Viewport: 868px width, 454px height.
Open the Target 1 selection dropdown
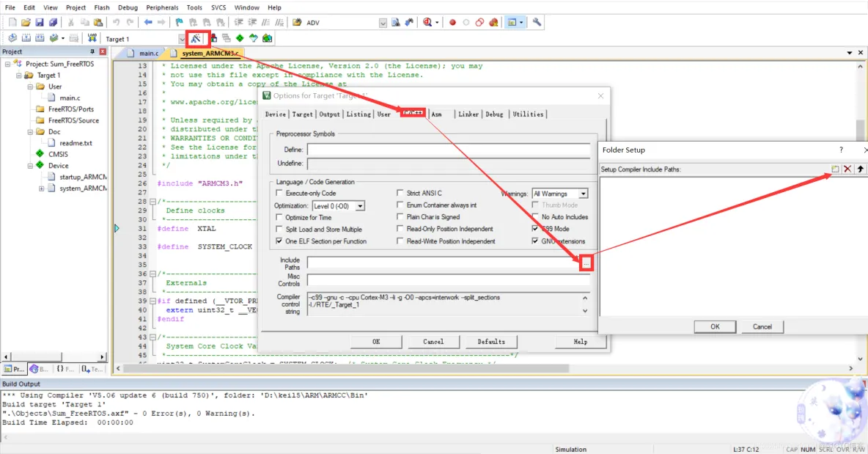click(182, 39)
